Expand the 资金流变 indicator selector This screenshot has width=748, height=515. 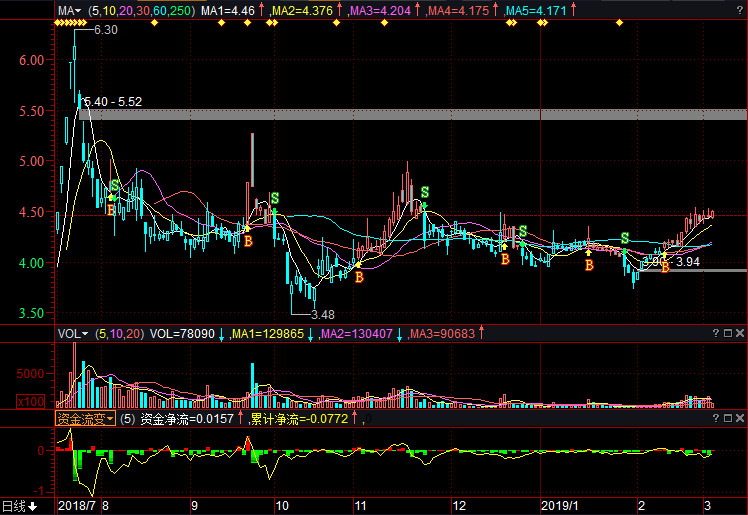(x=84, y=419)
